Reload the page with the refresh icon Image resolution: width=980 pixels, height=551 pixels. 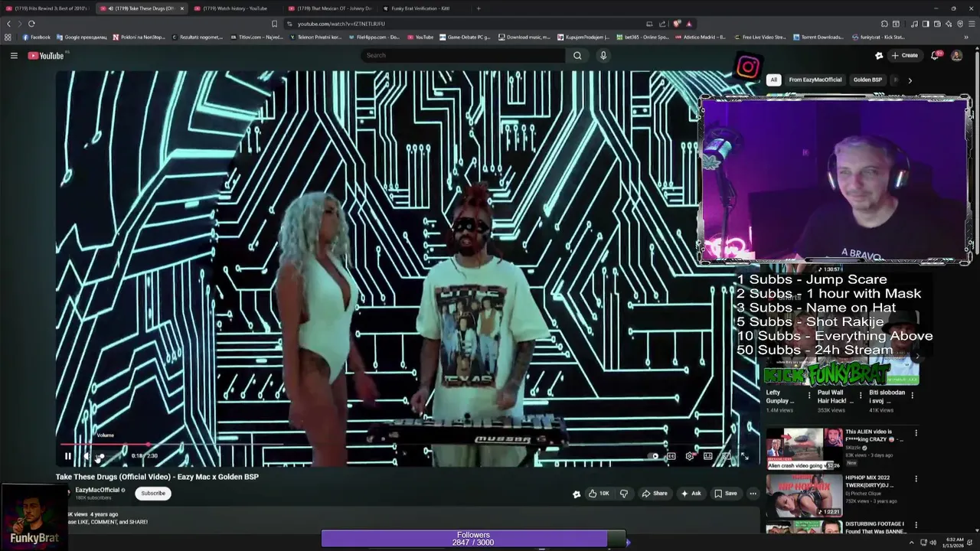[31, 24]
